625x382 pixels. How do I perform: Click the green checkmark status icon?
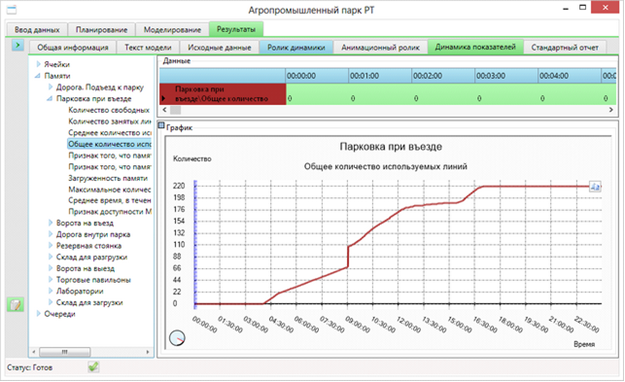pyautogui.click(x=93, y=367)
